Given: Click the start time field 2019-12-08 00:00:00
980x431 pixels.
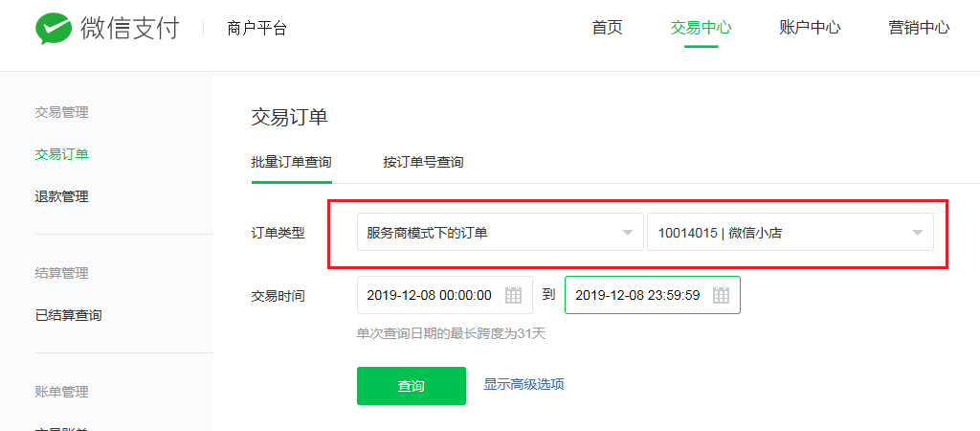Looking at the screenshot, I should (x=430, y=295).
